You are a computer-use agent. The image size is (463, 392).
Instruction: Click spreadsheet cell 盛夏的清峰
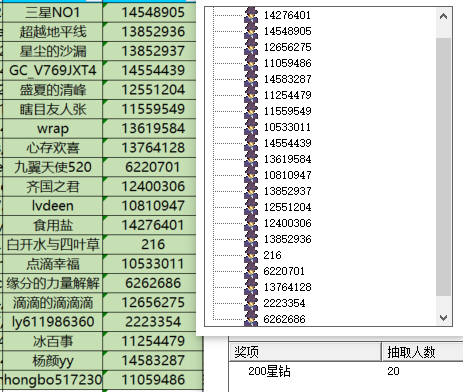[x=52, y=90]
